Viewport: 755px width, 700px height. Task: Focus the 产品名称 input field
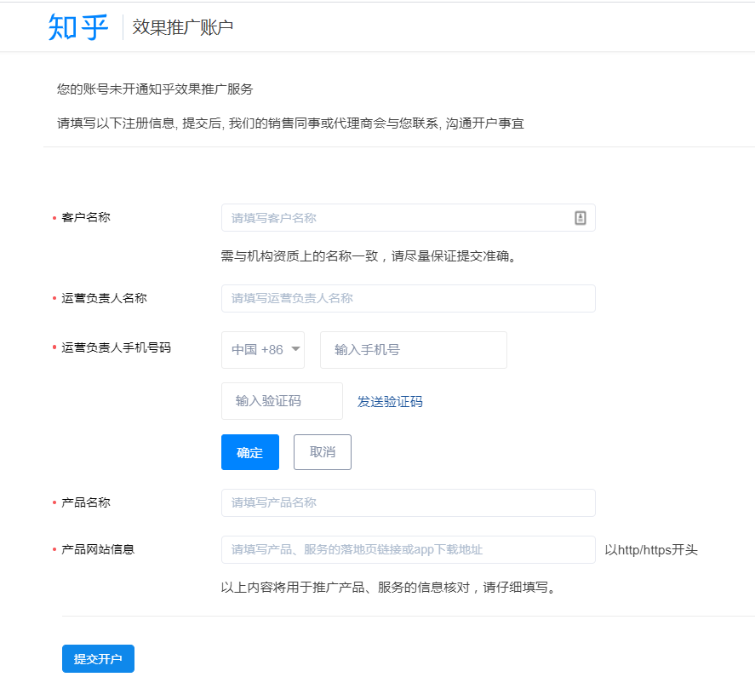pos(408,502)
